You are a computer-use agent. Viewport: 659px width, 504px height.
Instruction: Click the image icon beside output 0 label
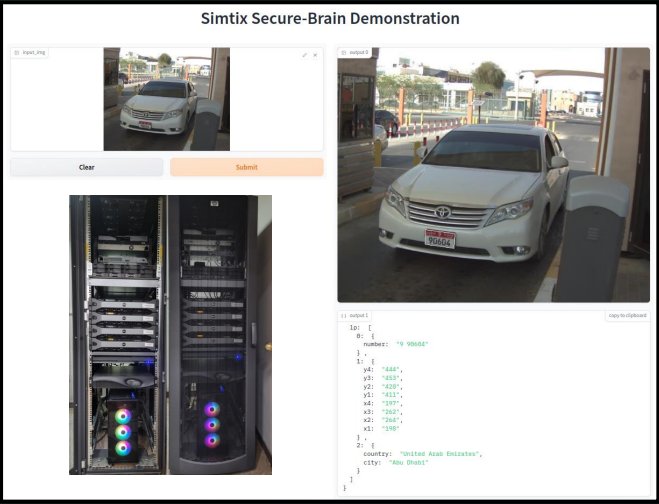(x=344, y=53)
